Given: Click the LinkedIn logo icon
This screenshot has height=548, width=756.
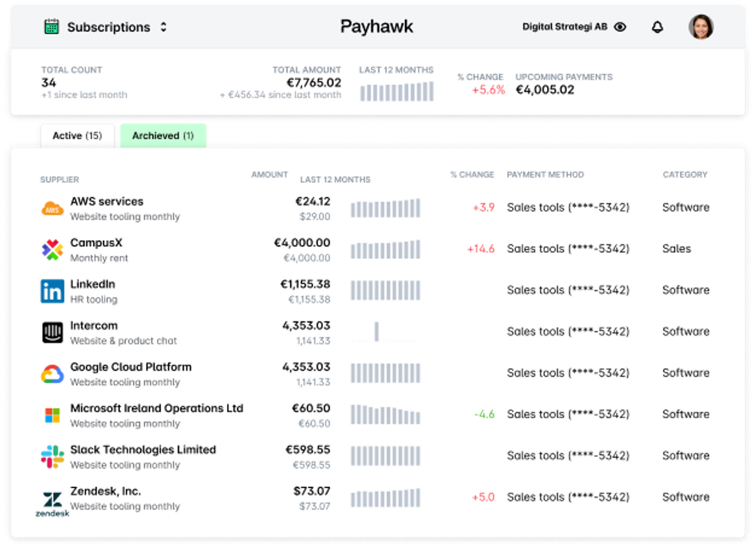Looking at the screenshot, I should point(52,291).
